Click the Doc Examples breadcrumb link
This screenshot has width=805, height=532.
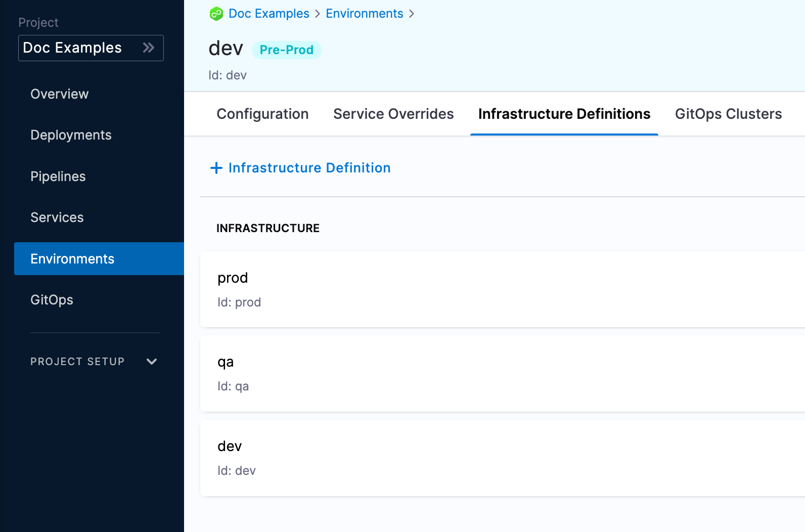coord(269,14)
